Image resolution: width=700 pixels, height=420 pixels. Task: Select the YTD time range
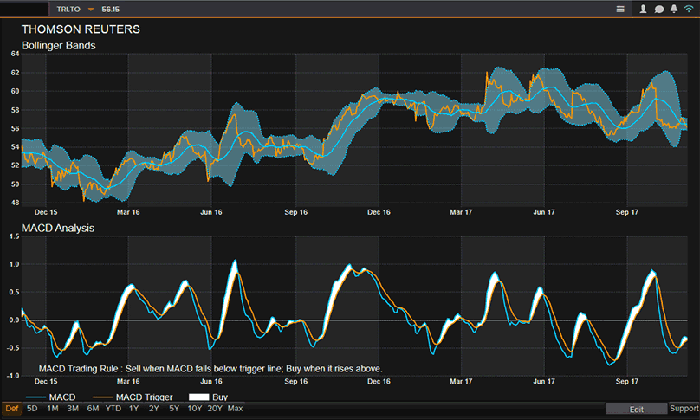[x=113, y=408]
